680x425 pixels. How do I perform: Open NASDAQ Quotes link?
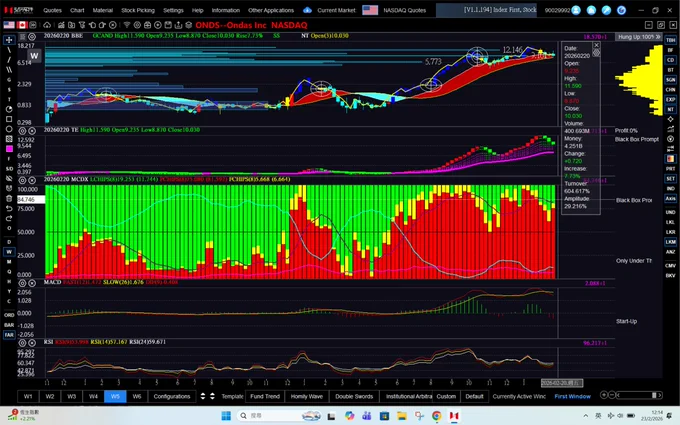click(404, 10)
